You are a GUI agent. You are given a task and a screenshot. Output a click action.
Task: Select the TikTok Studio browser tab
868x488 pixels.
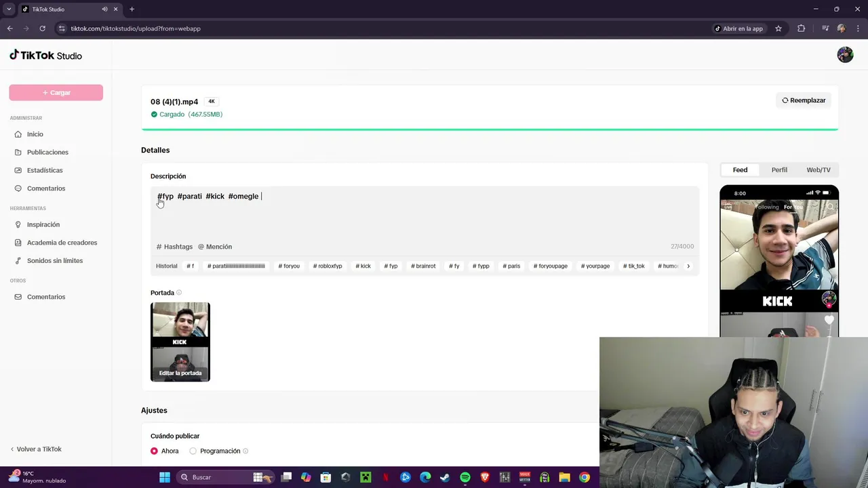pyautogui.click(x=68, y=9)
